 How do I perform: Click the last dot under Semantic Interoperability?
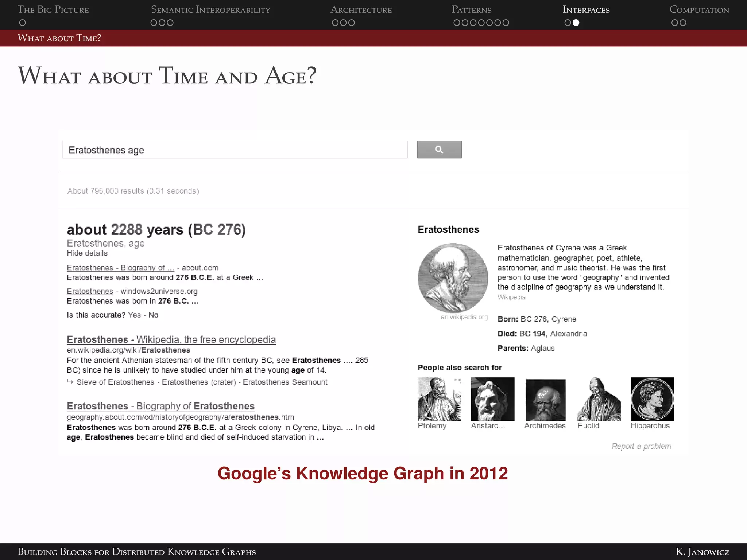[x=170, y=23]
